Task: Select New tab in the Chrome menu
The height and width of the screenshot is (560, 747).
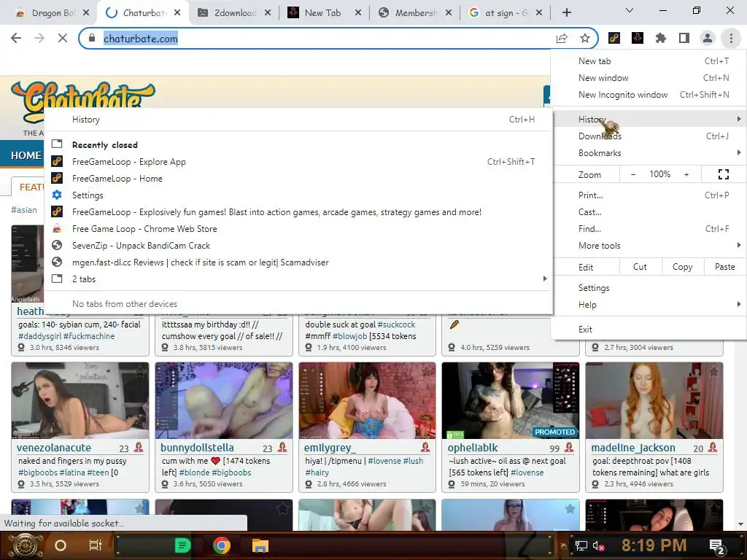Action: coord(649,61)
